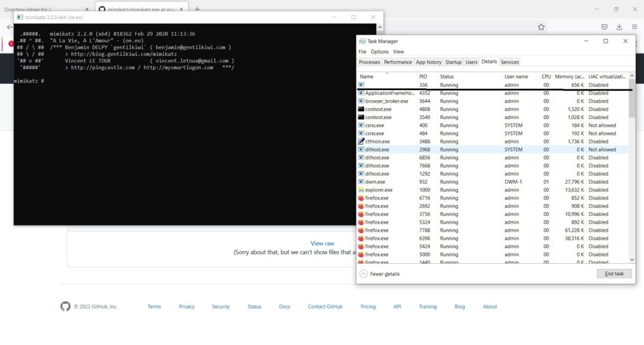Open the Docs footer link
The width and height of the screenshot is (644, 345).
tap(284, 307)
